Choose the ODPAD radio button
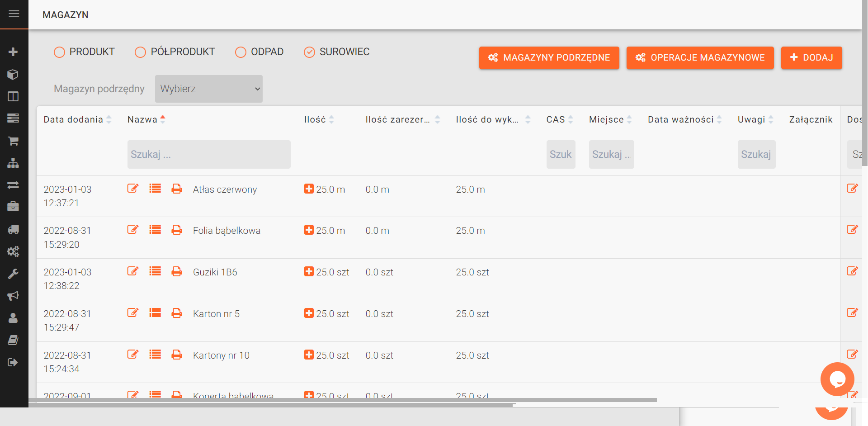This screenshot has height=426, width=868. pos(241,52)
